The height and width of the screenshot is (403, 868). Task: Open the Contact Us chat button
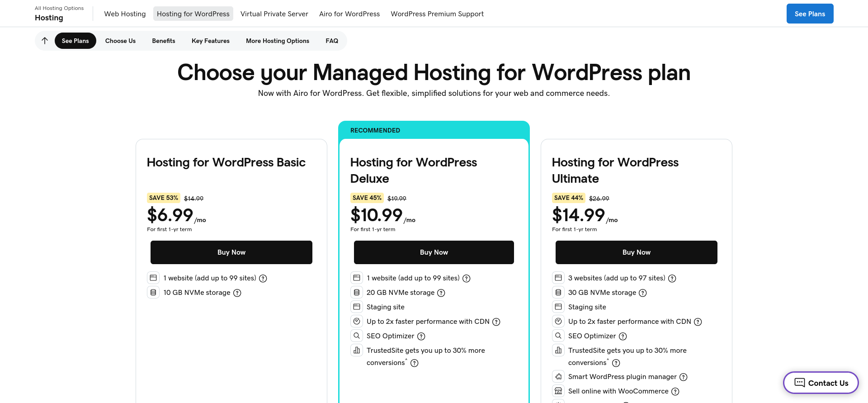[x=821, y=383]
